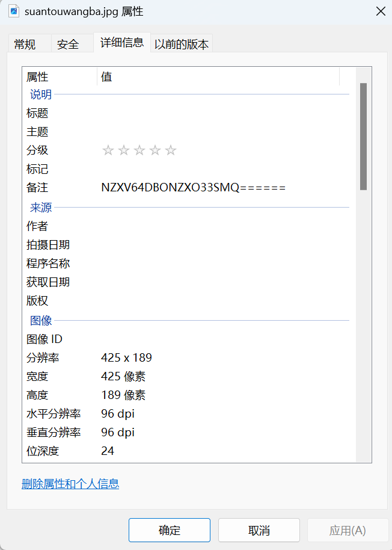Select the 版权 property row

click(x=188, y=300)
